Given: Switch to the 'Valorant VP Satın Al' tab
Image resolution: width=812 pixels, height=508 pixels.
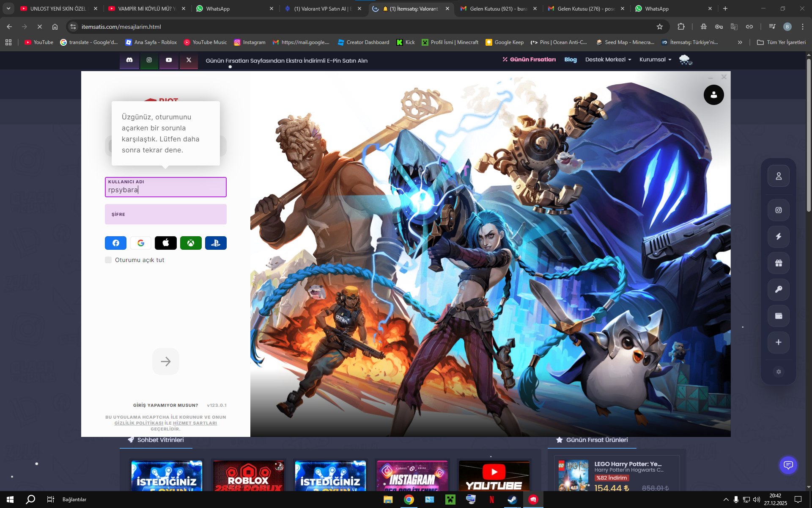Looking at the screenshot, I should coord(323,8).
